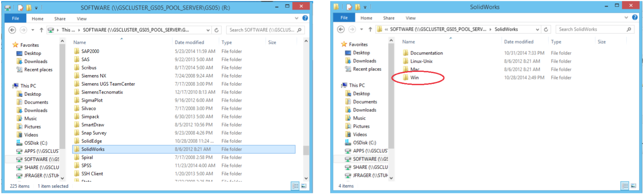644x194 pixels.
Task: Select the SigmaPlot folder icon
Action: [77, 101]
